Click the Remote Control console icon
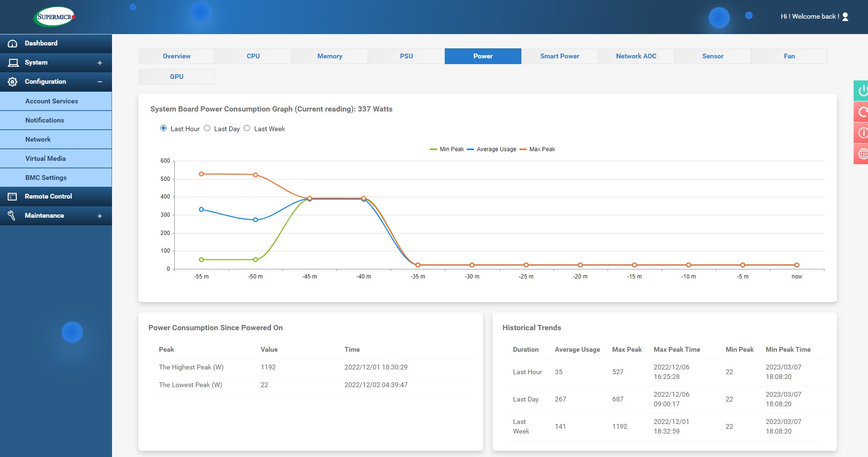The height and width of the screenshot is (457, 868). pos(12,197)
